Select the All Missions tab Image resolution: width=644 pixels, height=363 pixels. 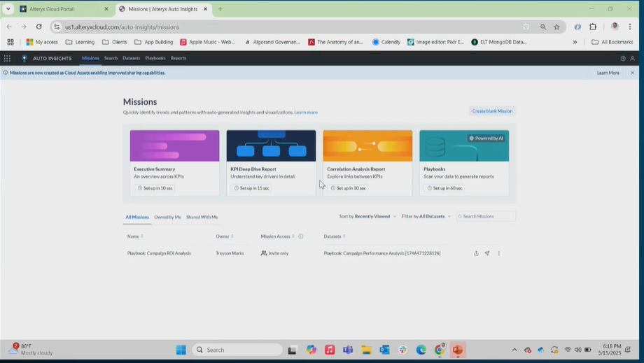[137, 217]
